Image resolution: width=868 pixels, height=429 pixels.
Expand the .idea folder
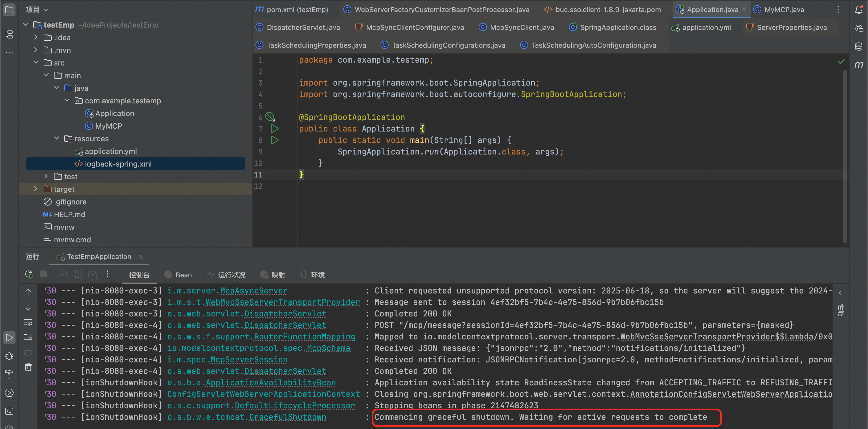(x=36, y=37)
